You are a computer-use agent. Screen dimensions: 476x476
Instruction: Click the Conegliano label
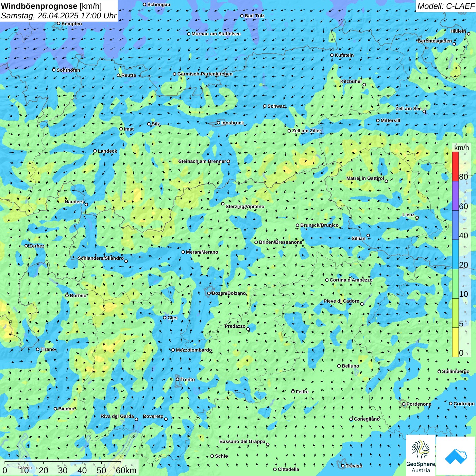coord(367,419)
